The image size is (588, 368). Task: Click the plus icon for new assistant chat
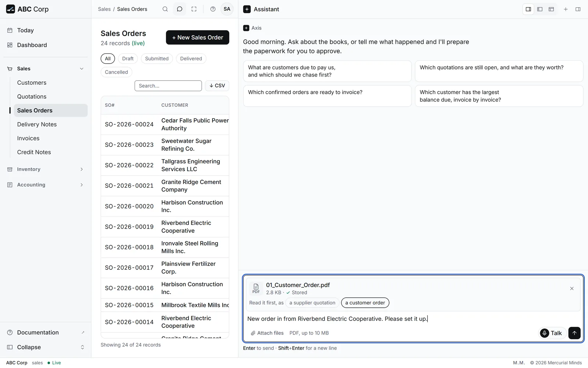coord(566,9)
